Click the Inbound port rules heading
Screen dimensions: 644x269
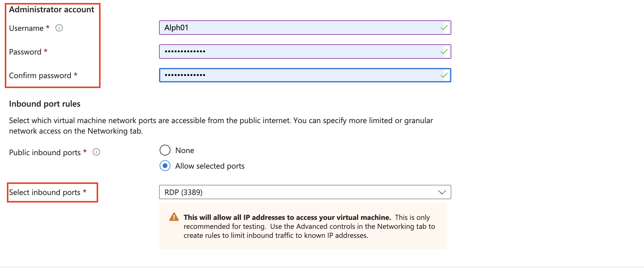(45, 104)
